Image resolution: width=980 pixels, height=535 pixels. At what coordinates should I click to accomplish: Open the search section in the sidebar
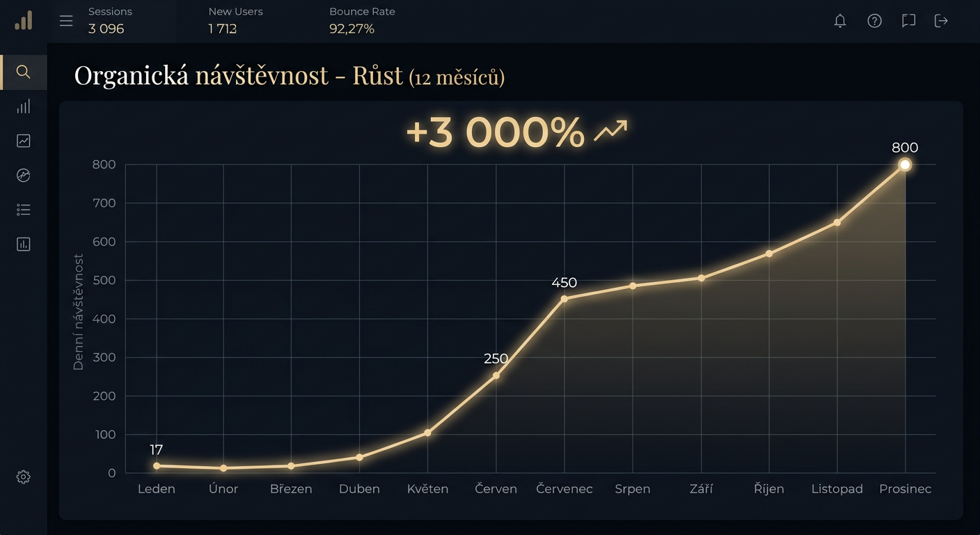pyautogui.click(x=23, y=72)
